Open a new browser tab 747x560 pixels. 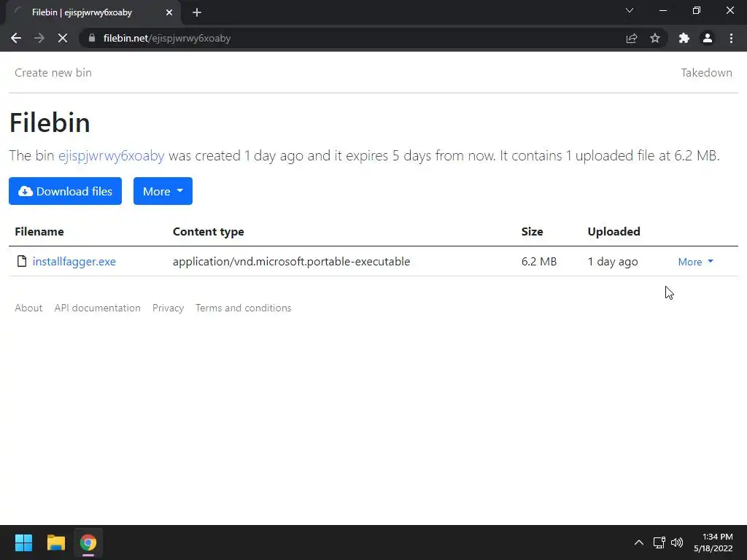click(197, 12)
